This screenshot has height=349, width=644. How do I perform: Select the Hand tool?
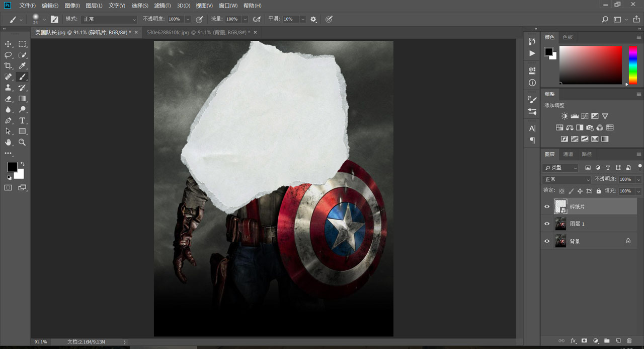[x=8, y=143]
